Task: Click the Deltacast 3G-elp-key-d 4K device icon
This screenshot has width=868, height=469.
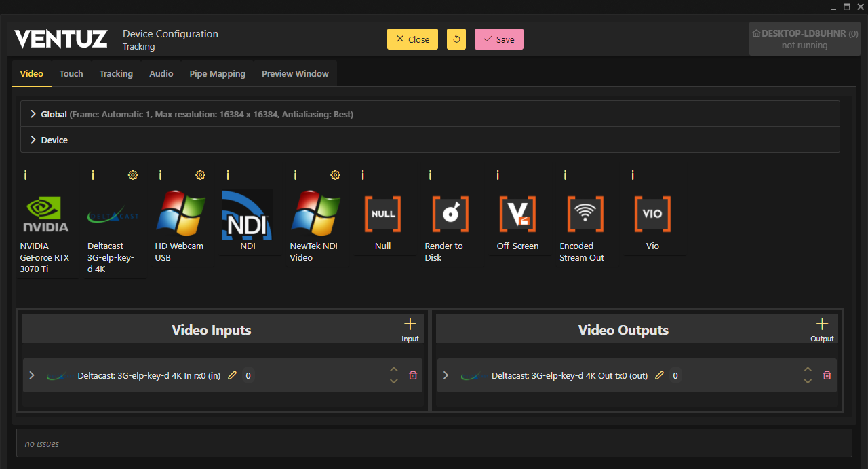Action: pyautogui.click(x=113, y=214)
